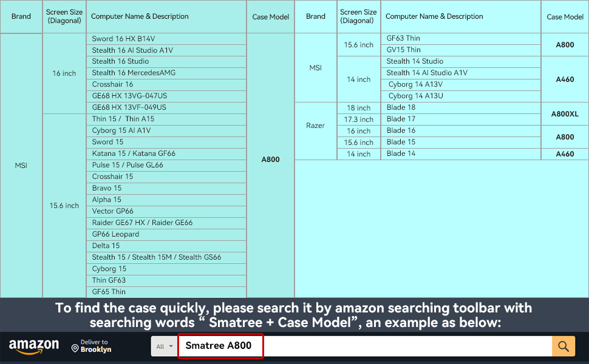Click the Cyborg 14 A13U row

pyautogui.click(x=460, y=96)
